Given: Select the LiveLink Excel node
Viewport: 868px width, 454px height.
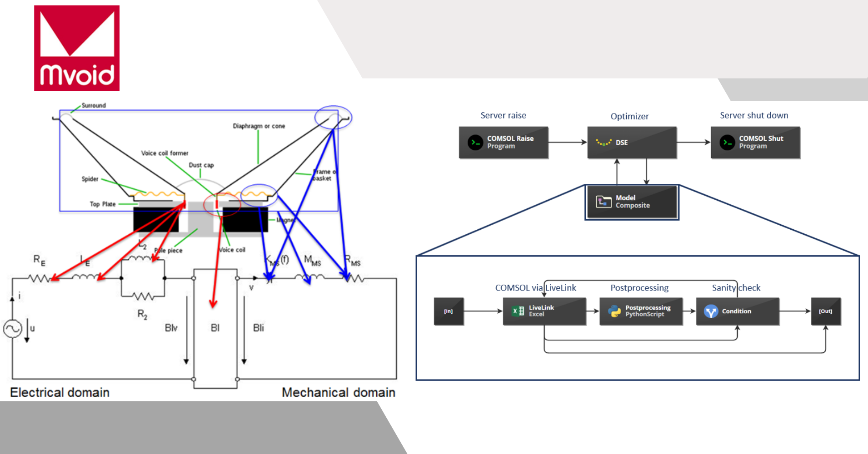Looking at the screenshot, I should coord(544,311).
